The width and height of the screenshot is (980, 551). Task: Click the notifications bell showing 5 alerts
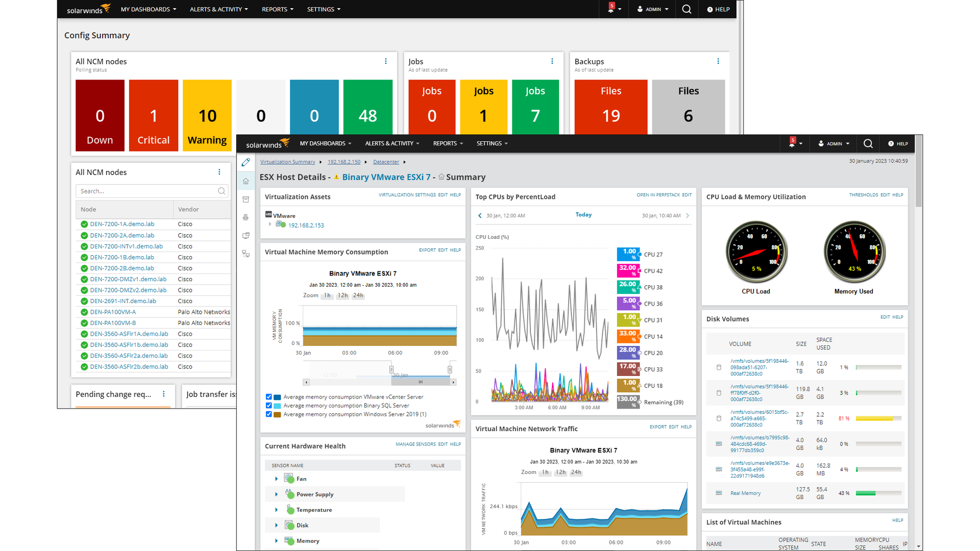[793, 143]
